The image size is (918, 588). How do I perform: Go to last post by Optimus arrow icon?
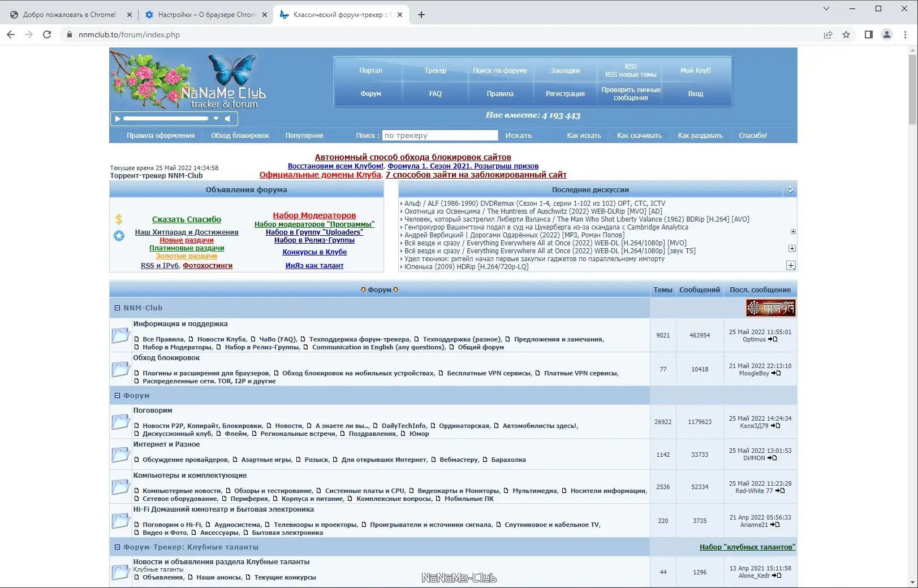tap(773, 339)
